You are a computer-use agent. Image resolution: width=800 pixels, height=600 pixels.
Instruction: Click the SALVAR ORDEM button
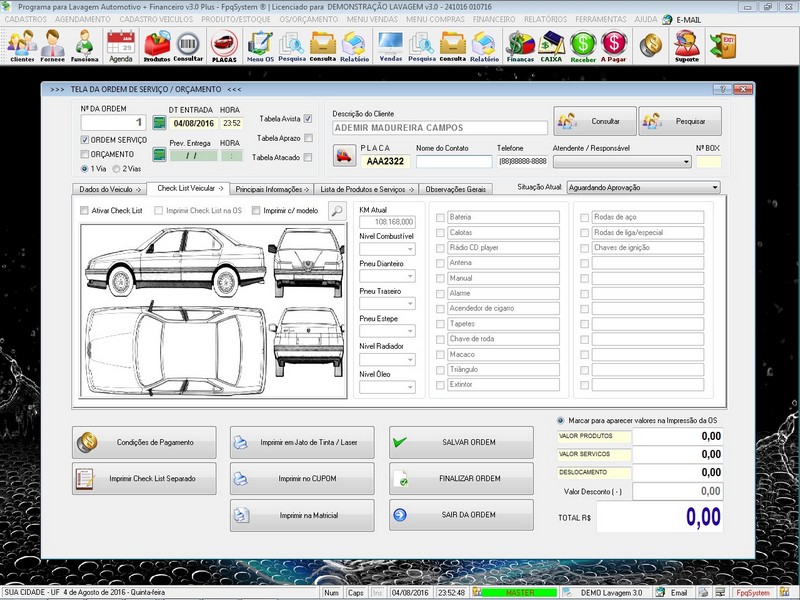[460, 442]
